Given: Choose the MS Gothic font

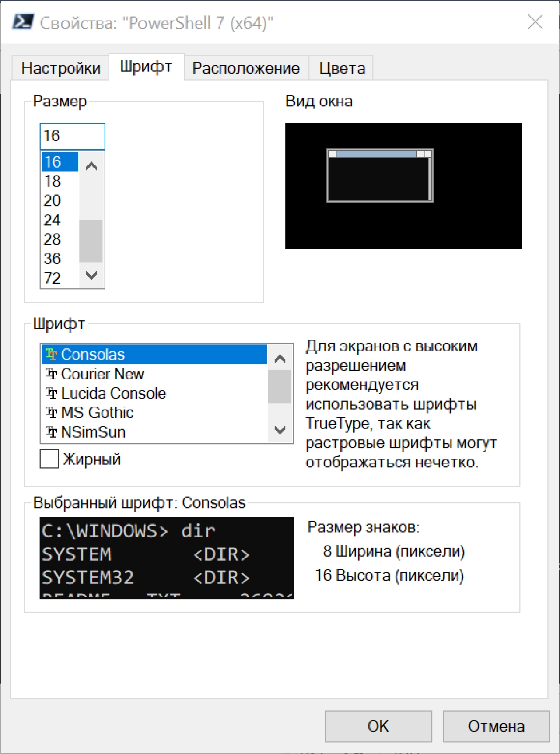Looking at the screenshot, I should 154,413.
